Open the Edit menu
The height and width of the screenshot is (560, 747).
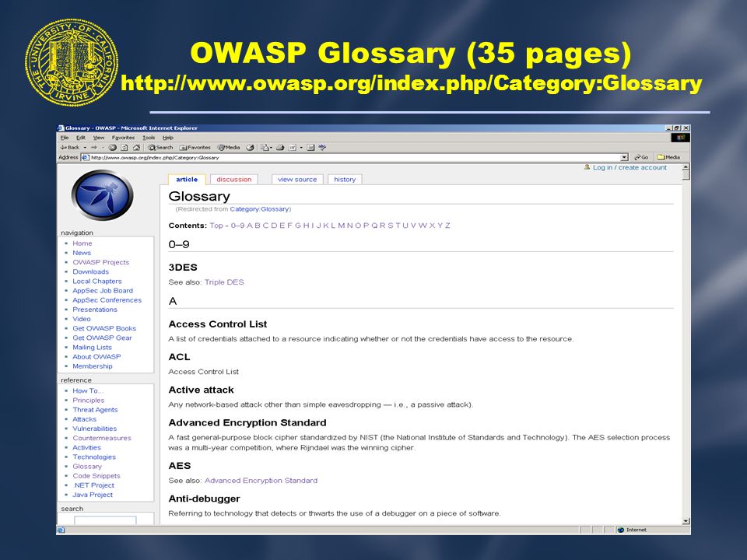81,138
